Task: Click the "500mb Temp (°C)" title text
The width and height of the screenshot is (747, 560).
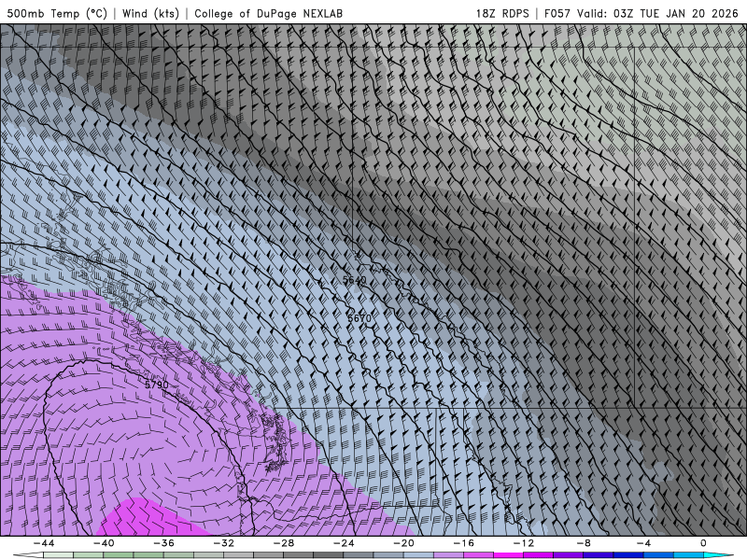Action: point(57,13)
